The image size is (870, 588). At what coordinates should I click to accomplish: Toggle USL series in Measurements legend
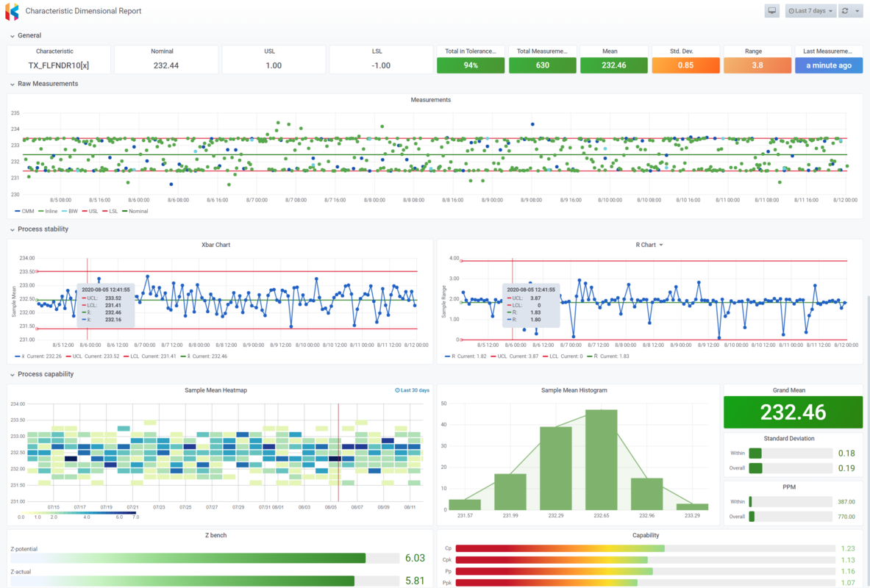[x=90, y=212]
